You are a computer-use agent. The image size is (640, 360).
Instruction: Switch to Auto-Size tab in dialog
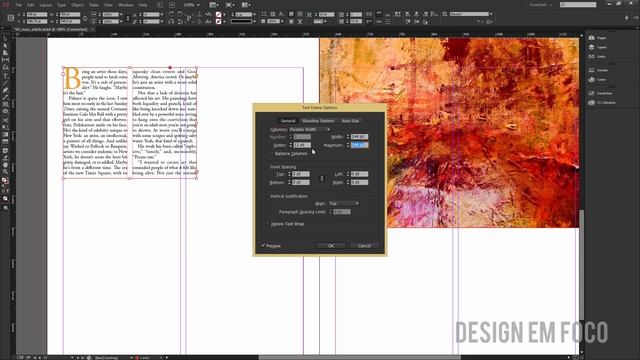[x=350, y=121]
